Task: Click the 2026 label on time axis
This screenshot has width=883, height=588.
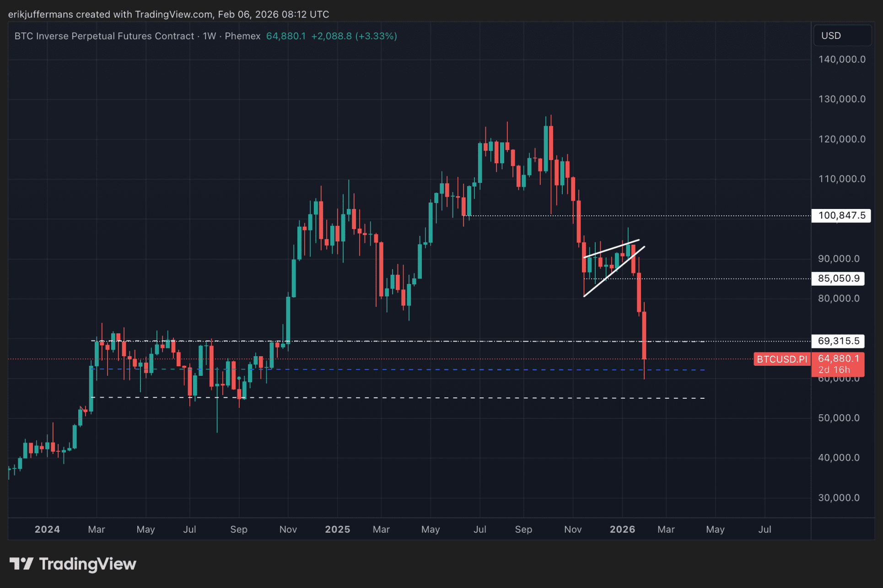Action: pos(622,529)
